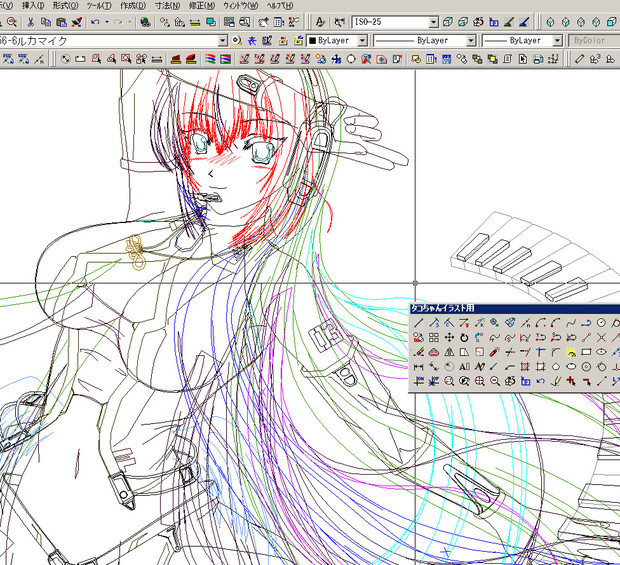
Task: Open the ルカマイク layer dropdown
Action: pyautogui.click(x=223, y=40)
